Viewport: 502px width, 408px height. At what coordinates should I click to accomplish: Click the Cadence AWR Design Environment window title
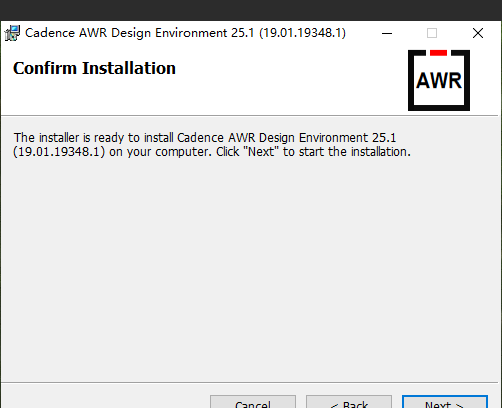click(x=185, y=33)
